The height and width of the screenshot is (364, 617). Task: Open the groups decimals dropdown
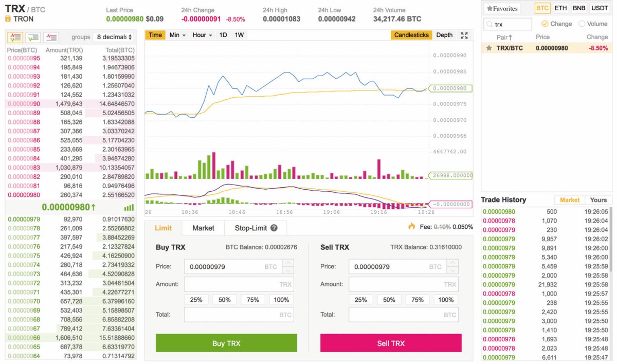click(115, 37)
